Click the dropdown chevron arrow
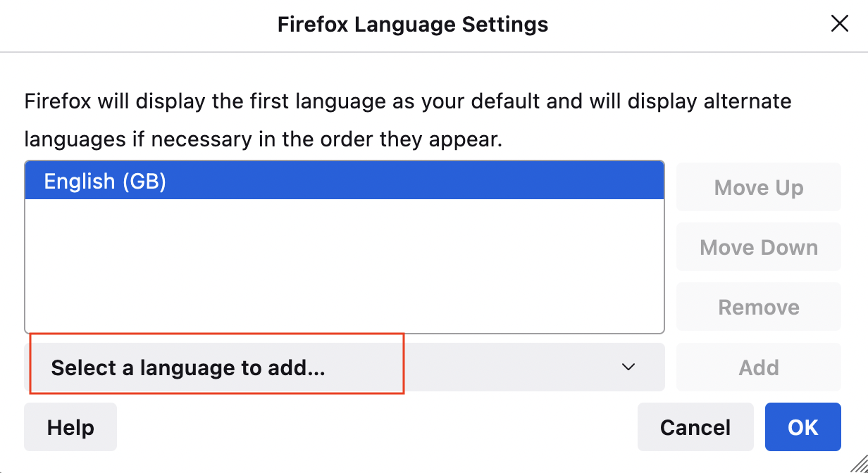Image resolution: width=868 pixels, height=473 pixels. point(628,367)
